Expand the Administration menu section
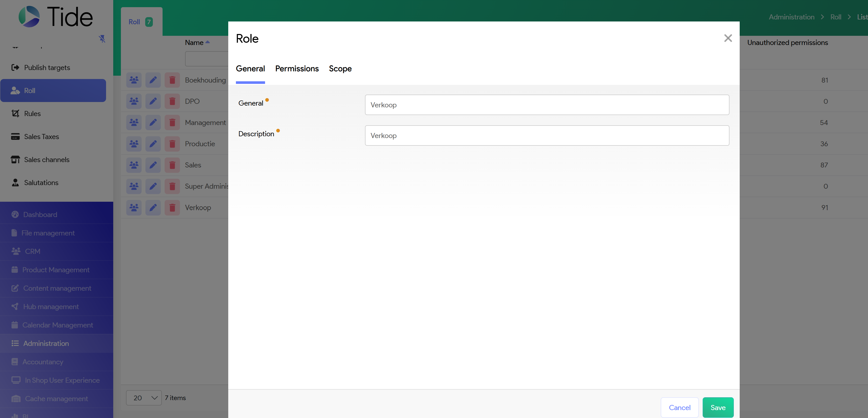868x418 pixels. coord(46,343)
